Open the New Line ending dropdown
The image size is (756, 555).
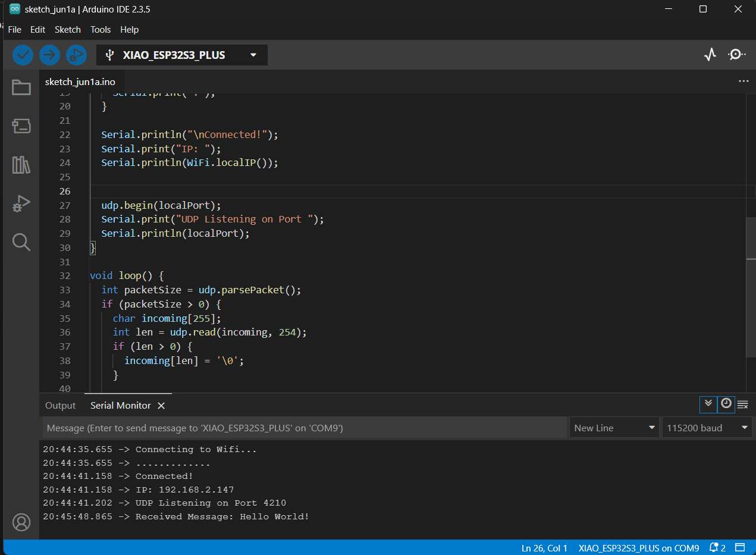pos(614,428)
